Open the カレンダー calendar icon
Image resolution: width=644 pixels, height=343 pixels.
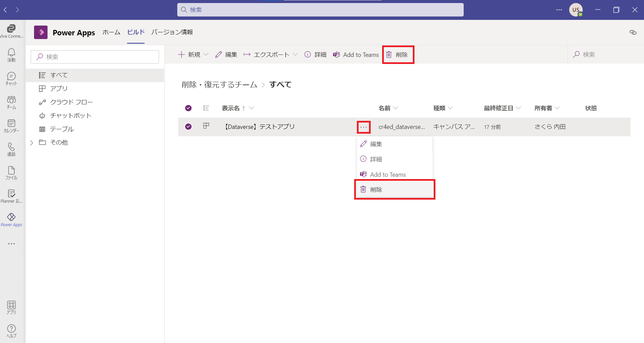[x=11, y=126]
